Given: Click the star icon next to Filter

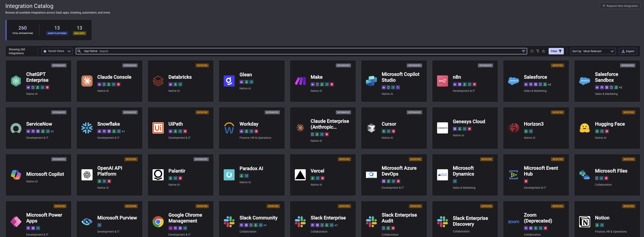Looking at the screenshot, I should (x=543, y=51).
